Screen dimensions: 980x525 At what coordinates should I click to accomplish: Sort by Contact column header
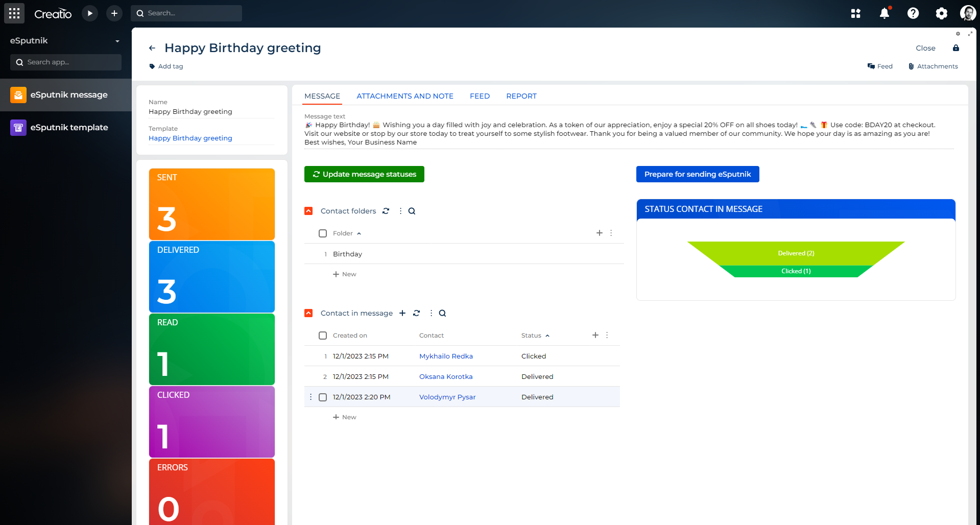[432, 336]
